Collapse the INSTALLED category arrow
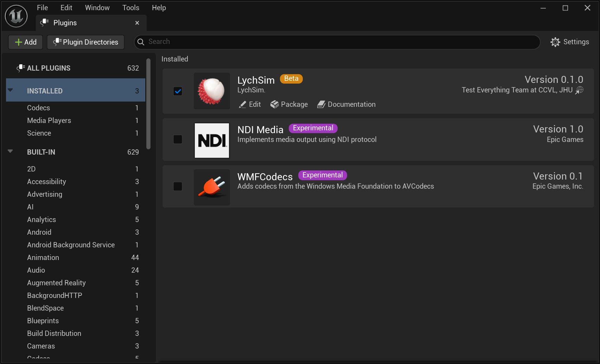The height and width of the screenshot is (364, 600). 11,90
